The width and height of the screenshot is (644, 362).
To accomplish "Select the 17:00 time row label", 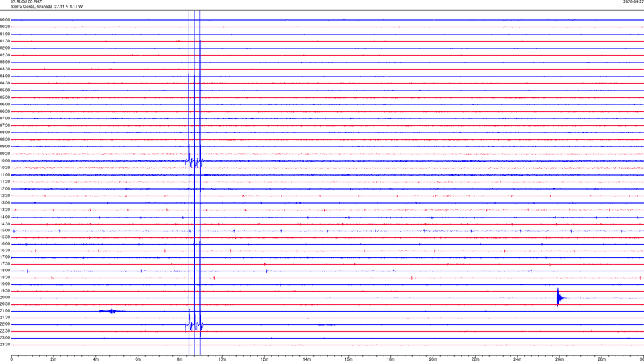I will click(5, 257).
